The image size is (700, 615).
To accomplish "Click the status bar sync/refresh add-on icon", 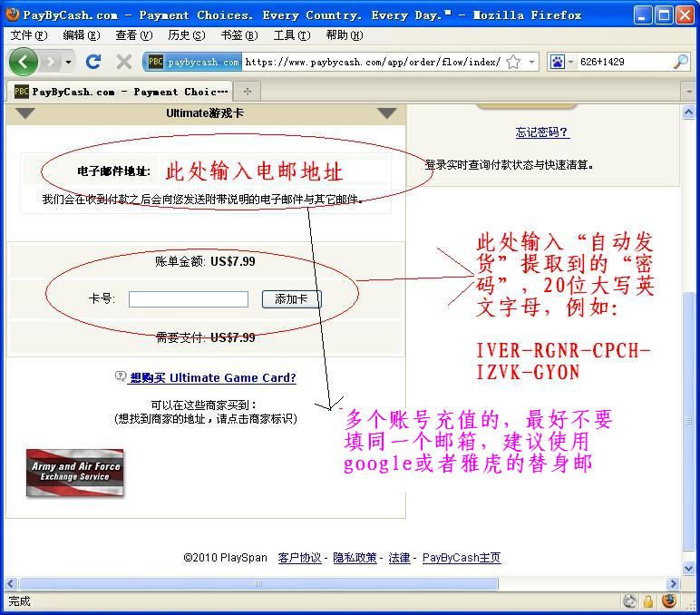I will [630, 601].
